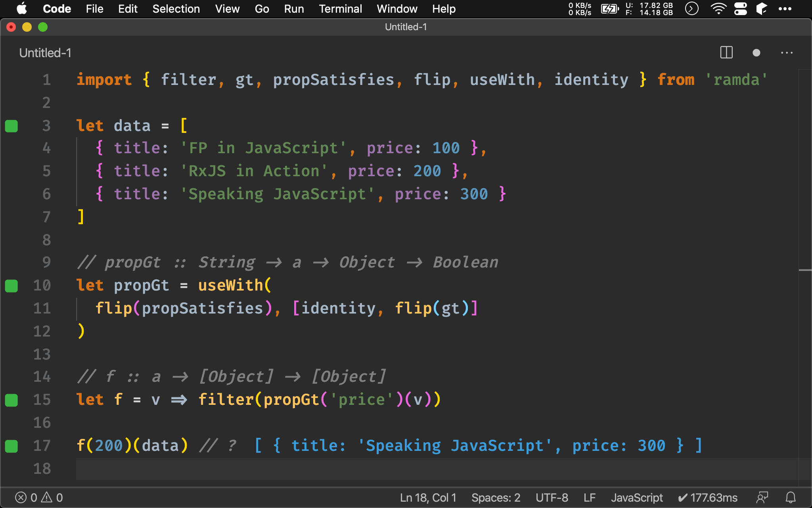The height and width of the screenshot is (508, 812).
Task: Open the Help menu
Action: tap(444, 9)
